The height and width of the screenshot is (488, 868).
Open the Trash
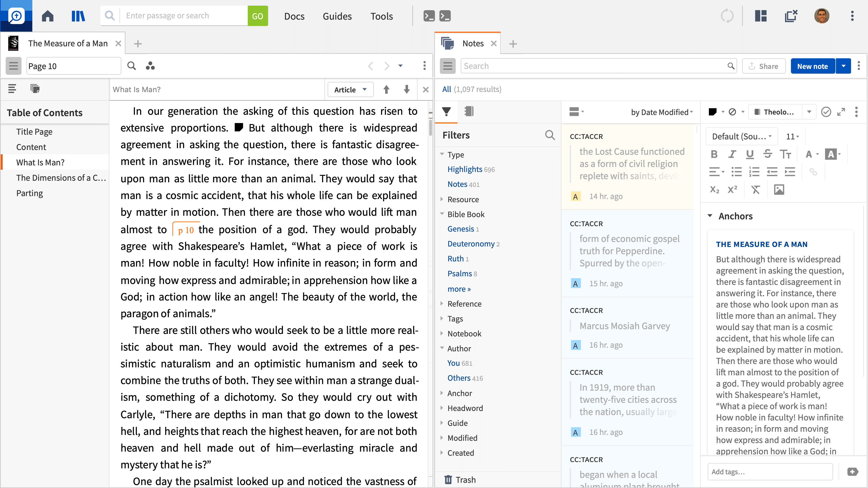tap(460, 480)
